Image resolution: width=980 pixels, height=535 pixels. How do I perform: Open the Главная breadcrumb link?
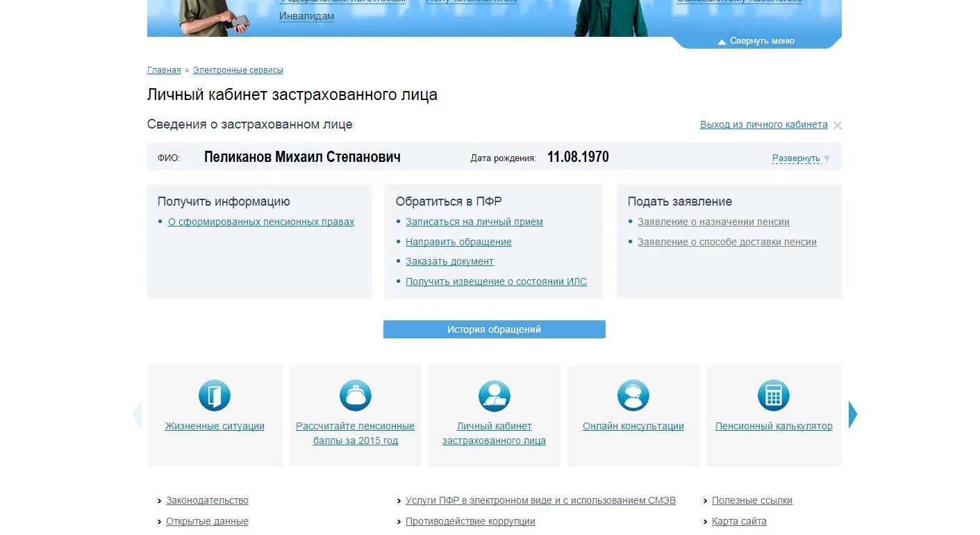coord(164,70)
